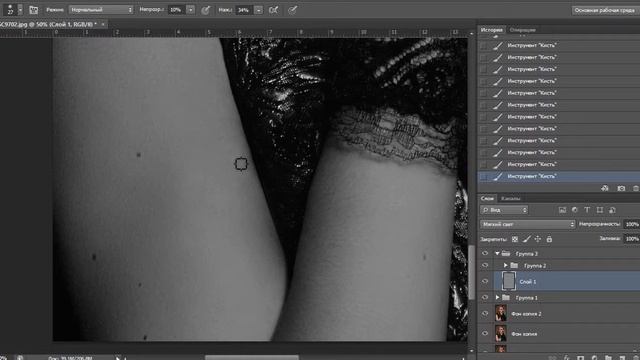640x360 pixels.
Task: Filter layers by type layers icon
Action: (x=587, y=210)
